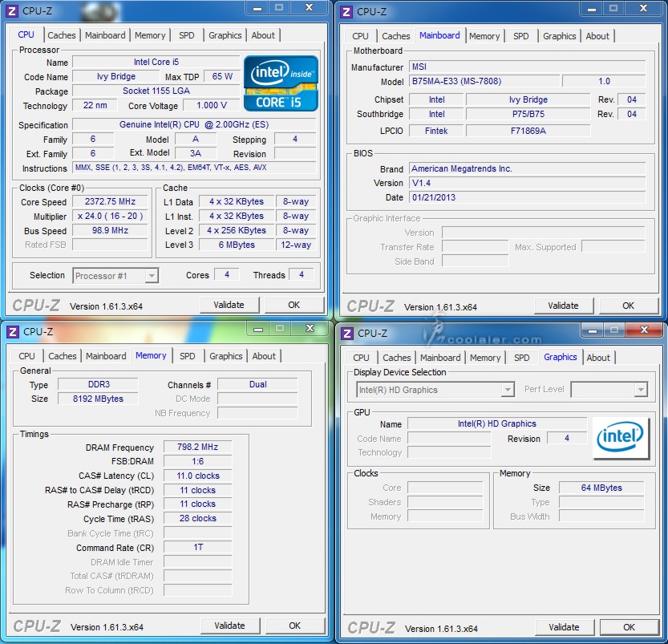Click the Code Name value 'Ivy Bridge' in CPU tab
This screenshot has height=644, width=668.
click(115, 76)
